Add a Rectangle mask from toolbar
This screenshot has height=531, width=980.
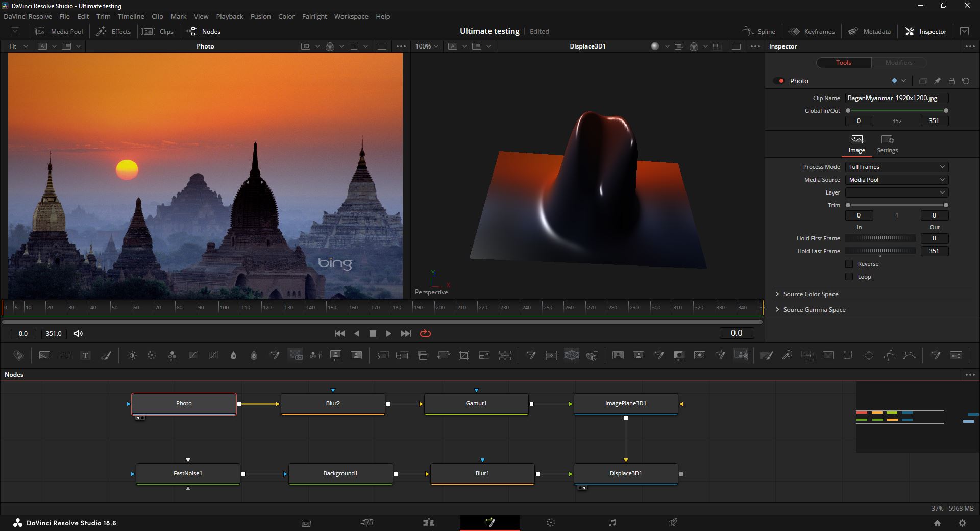pyautogui.click(x=848, y=355)
